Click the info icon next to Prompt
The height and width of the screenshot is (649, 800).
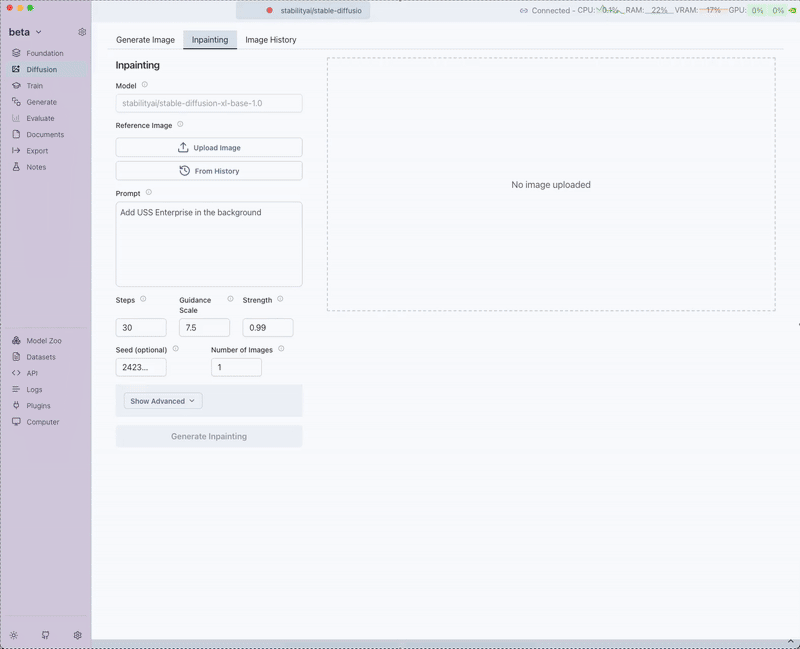pyautogui.click(x=149, y=192)
